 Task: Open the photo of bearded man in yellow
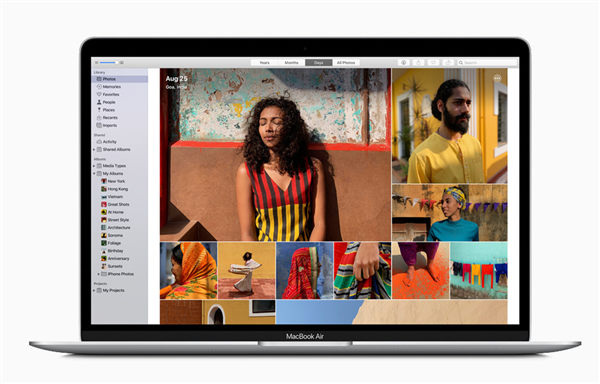pos(450,126)
